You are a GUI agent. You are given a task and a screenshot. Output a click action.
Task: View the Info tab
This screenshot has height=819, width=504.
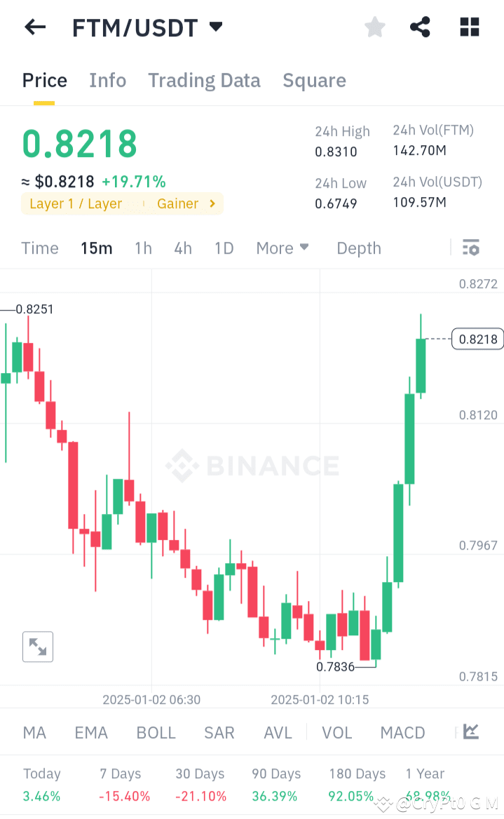107,80
